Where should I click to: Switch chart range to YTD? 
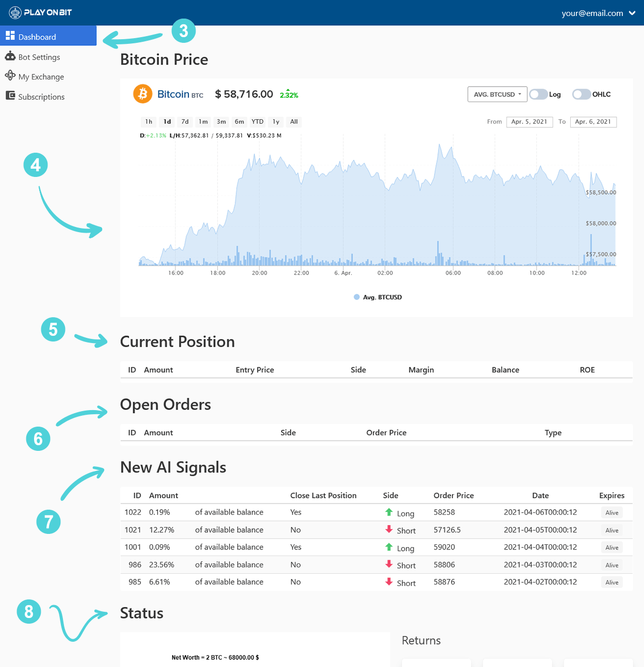point(257,122)
